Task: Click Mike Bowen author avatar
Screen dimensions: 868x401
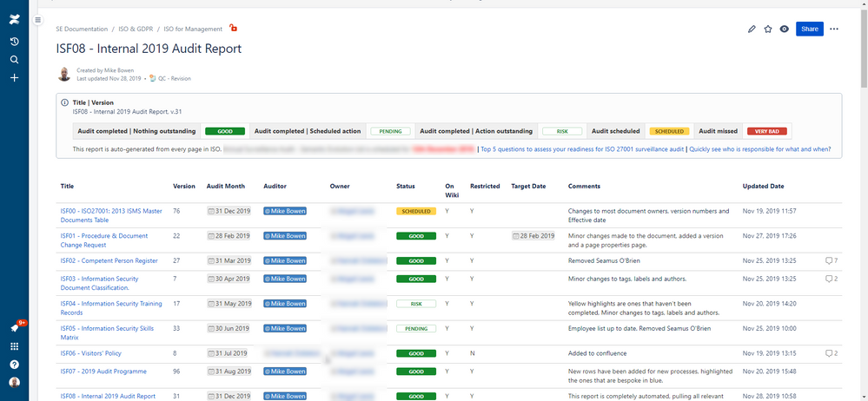Action: point(64,74)
